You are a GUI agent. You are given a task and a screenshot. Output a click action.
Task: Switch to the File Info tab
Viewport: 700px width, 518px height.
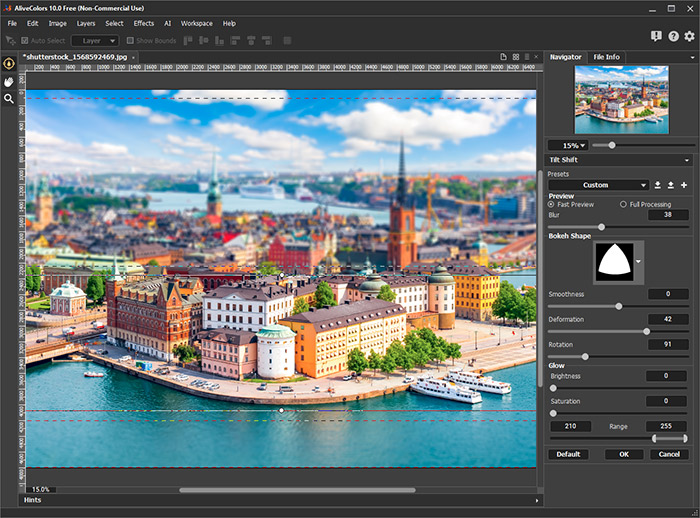pyautogui.click(x=606, y=57)
